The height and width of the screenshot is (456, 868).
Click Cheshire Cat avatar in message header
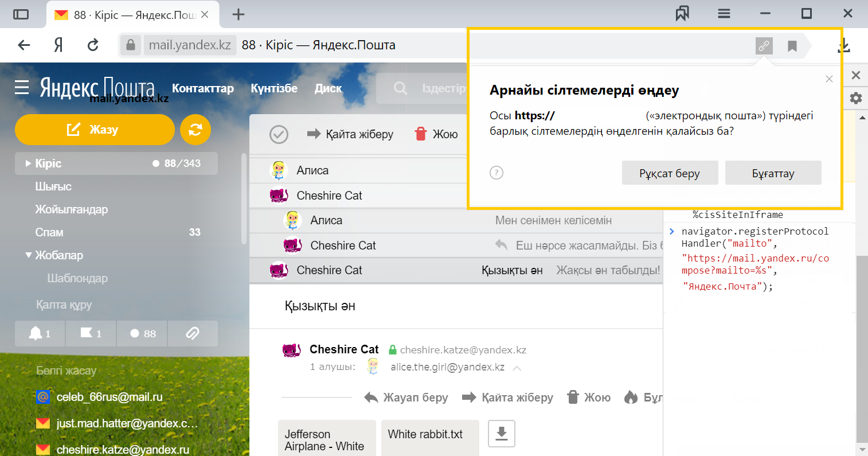coord(291,350)
